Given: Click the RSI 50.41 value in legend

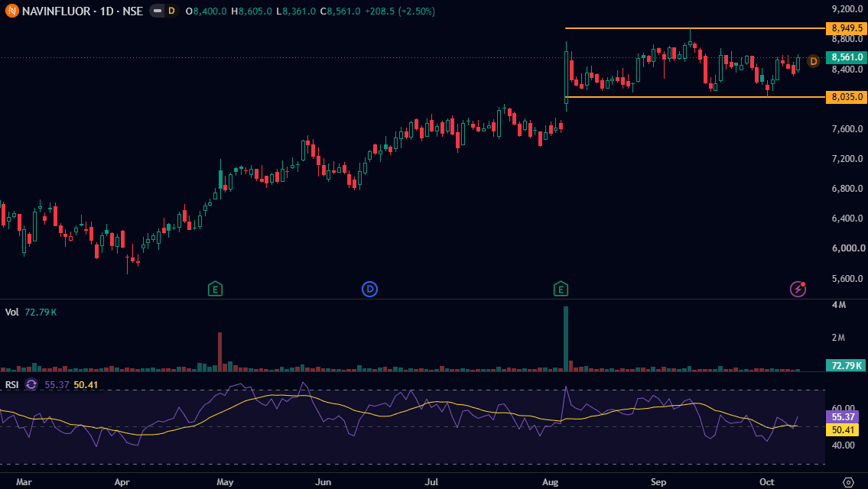Looking at the screenshot, I should (x=86, y=384).
